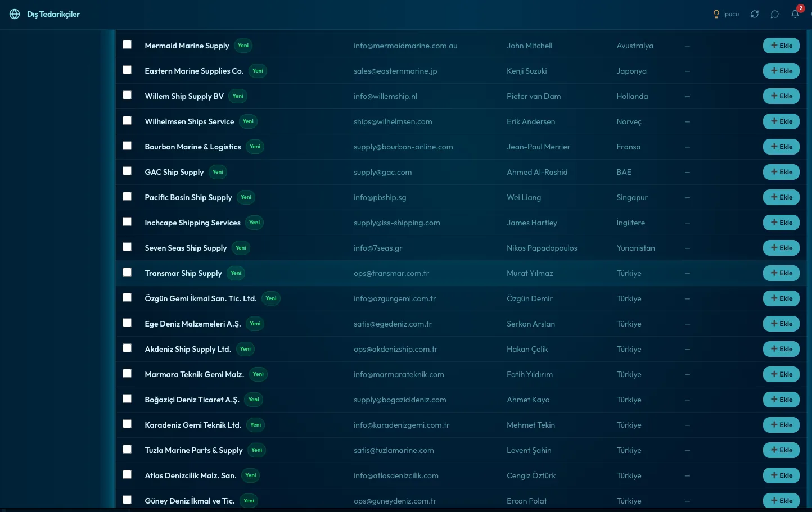Image resolution: width=812 pixels, height=512 pixels.
Task: Click the Yeni badge on Willem Ship Supply BV
Action: (x=238, y=96)
